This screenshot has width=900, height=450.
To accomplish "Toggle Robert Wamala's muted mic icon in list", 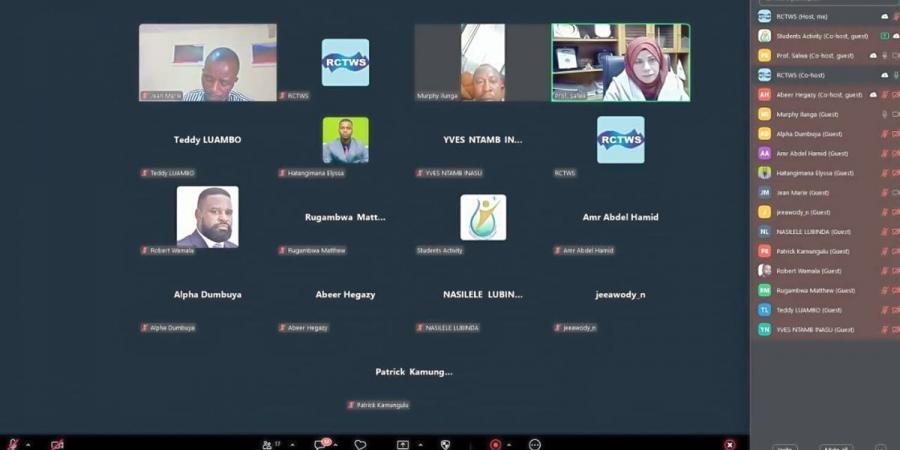I will click(885, 270).
